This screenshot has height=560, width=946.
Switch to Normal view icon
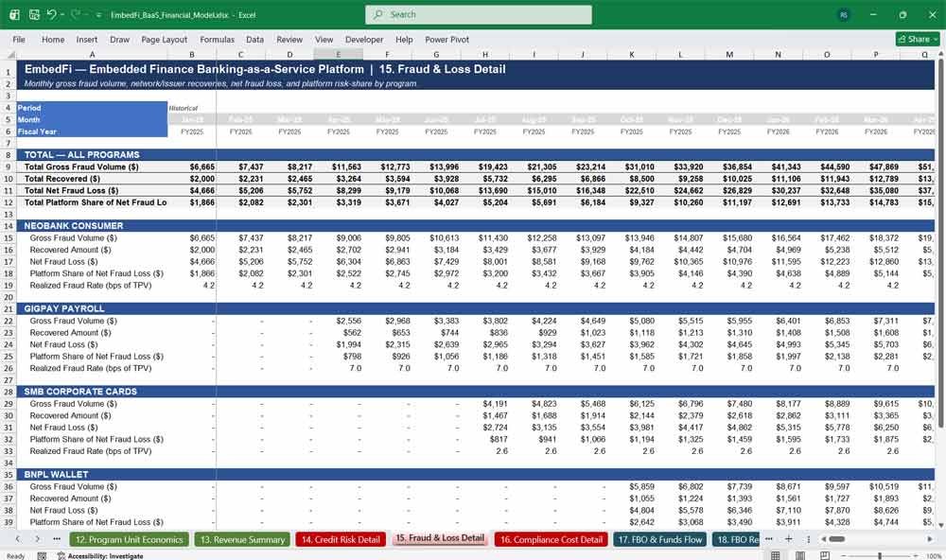coord(776,555)
